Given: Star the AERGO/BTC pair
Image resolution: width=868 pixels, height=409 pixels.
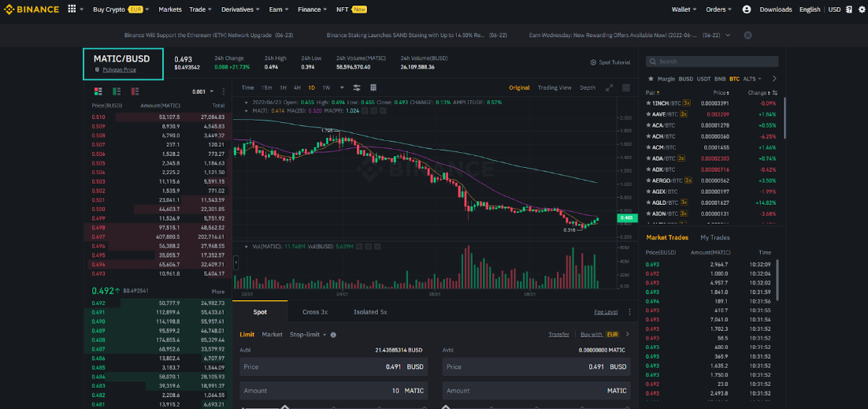Looking at the screenshot, I should click(x=649, y=180).
